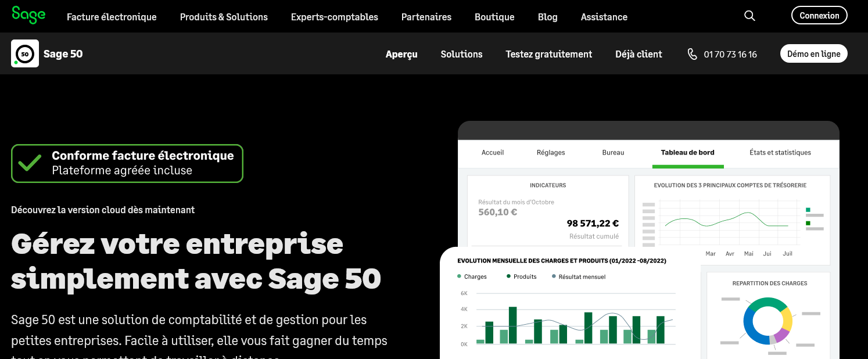
Task: Select the Aperçu tab
Action: point(401,54)
